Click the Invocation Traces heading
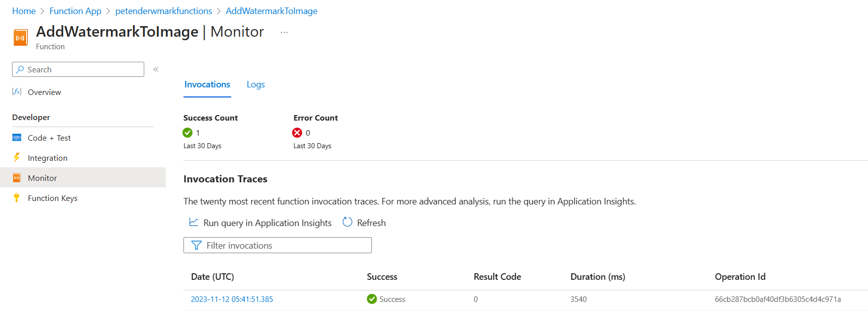Screen dimensions: 868x319 pos(225,179)
